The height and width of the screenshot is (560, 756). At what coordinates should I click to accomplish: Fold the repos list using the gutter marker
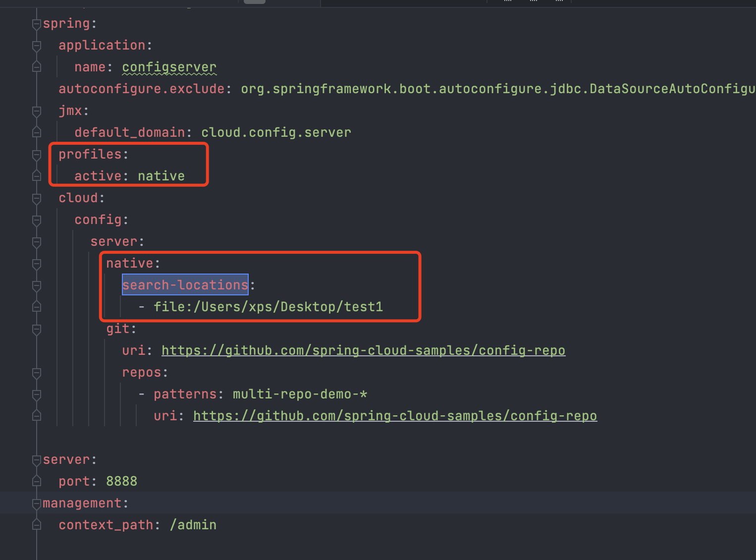pos(36,373)
